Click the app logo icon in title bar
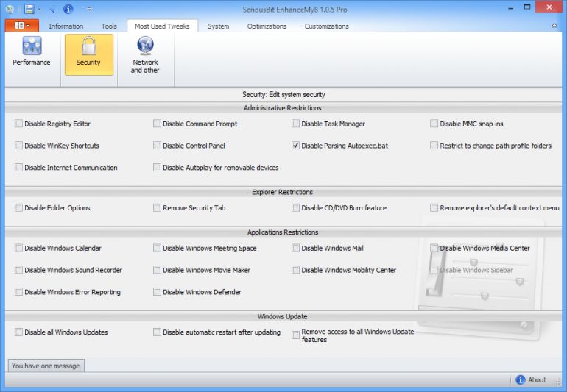The height and width of the screenshot is (392, 567). coord(10,9)
